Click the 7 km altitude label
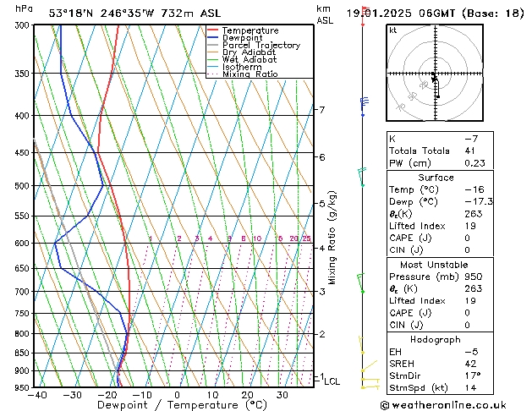Image resolution: width=532 pixels, height=411 pixels. [x=321, y=110]
